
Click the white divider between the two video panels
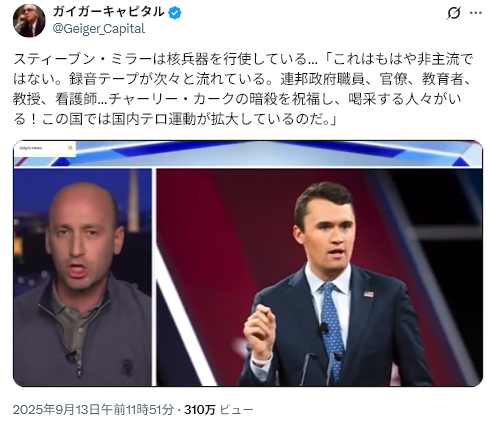click(x=154, y=277)
